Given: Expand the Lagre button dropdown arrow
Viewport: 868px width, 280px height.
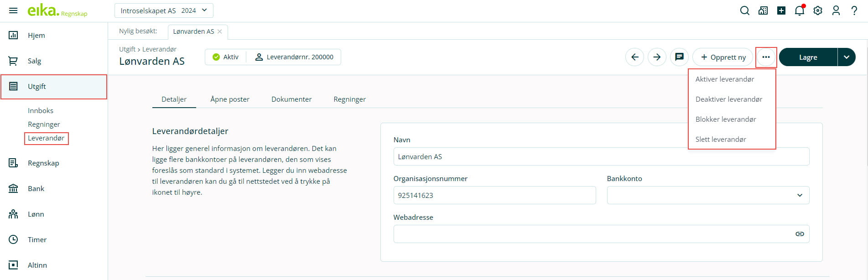Looking at the screenshot, I should [846, 57].
